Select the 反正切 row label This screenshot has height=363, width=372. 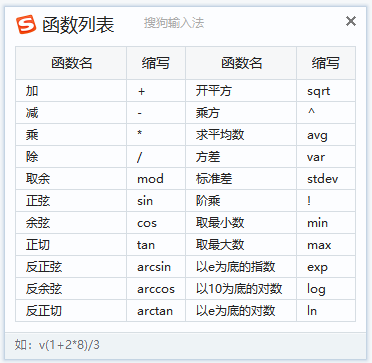coord(44,311)
